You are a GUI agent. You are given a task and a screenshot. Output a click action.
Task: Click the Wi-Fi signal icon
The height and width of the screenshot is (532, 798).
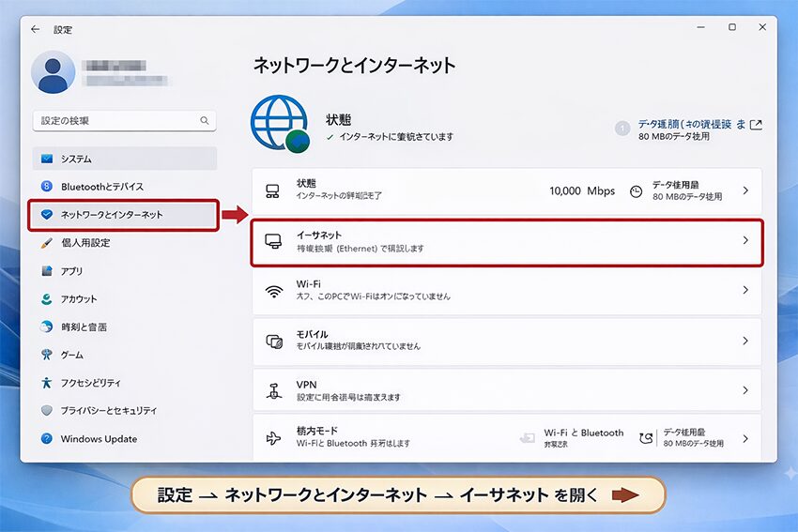274,291
